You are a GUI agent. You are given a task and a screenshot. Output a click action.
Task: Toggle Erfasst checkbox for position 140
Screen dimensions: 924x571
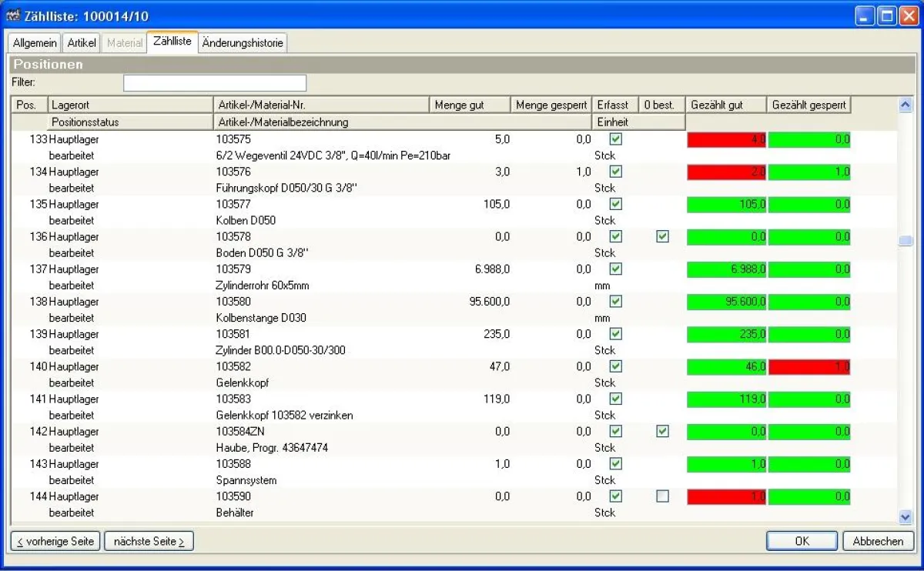pyautogui.click(x=615, y=367)
